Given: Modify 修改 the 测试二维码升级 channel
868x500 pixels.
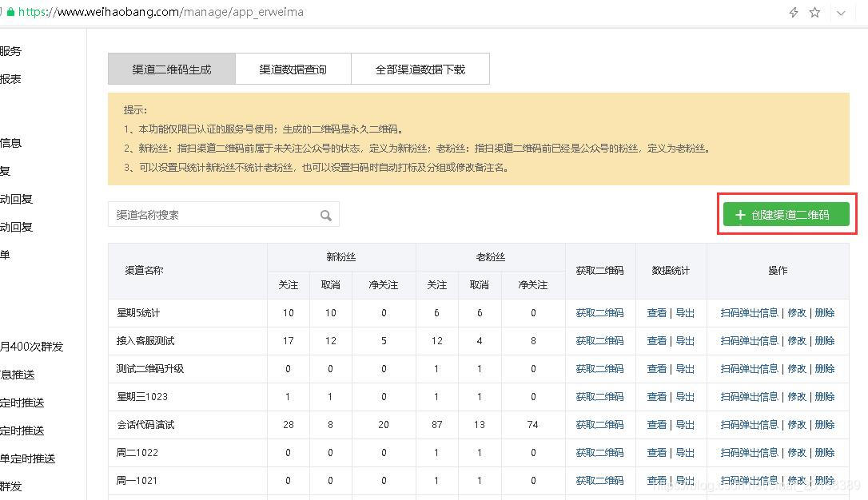Looking at the screenshot, I should coord(797,369).
